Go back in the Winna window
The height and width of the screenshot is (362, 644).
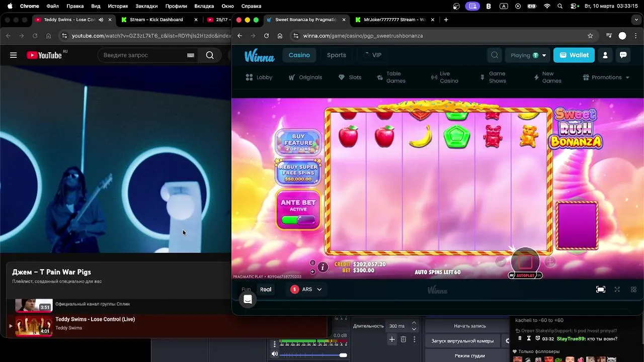coord(239,36)
